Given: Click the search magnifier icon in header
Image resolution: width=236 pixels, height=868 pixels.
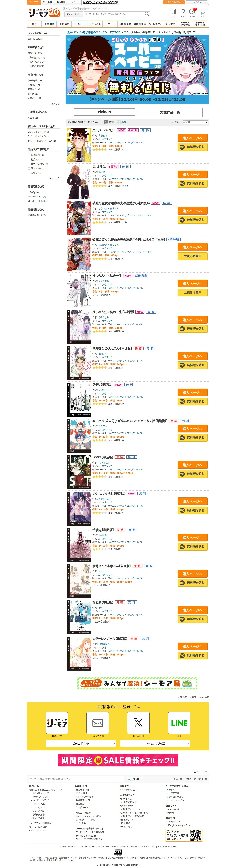Looking at the screenshot, I should pos(146,14).
